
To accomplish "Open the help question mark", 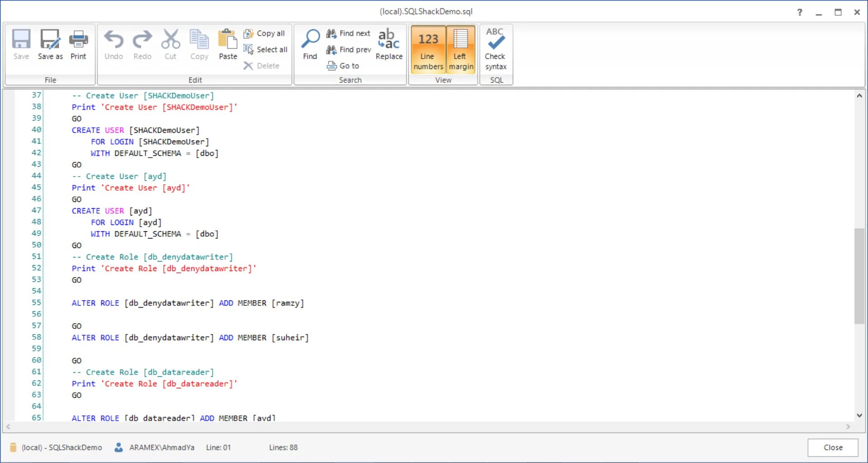I will click(800, 12).
